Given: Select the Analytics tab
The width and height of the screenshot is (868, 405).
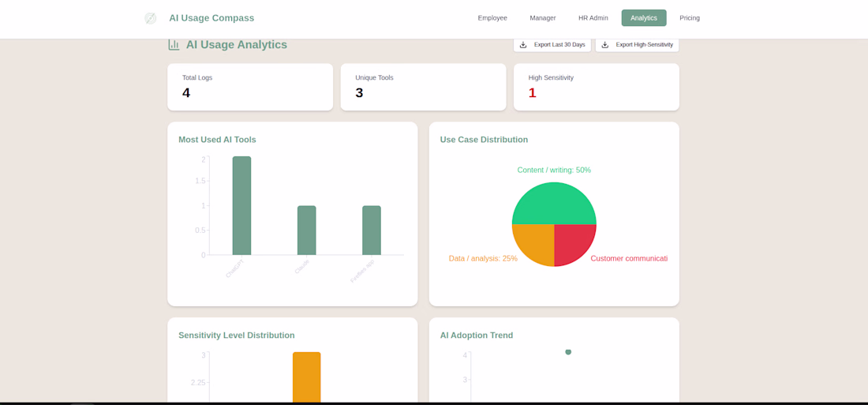Looking at the screenshot, I should (644, 17).
